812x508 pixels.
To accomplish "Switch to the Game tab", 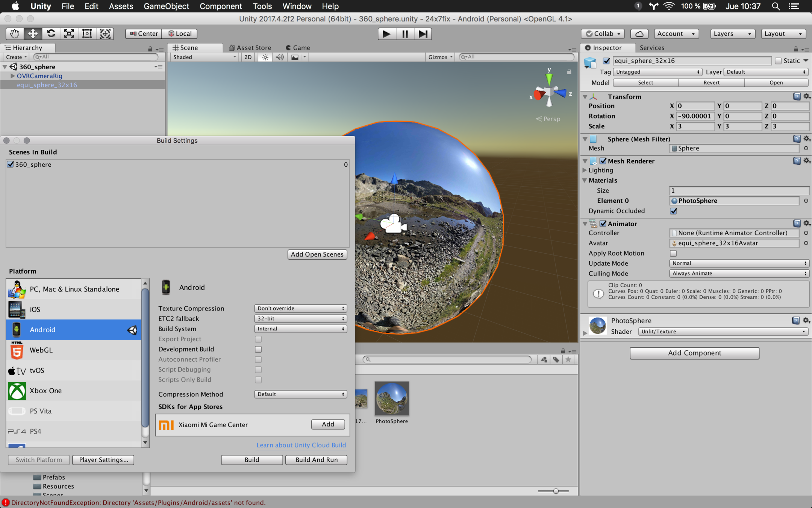I will (x=298, y=47).
